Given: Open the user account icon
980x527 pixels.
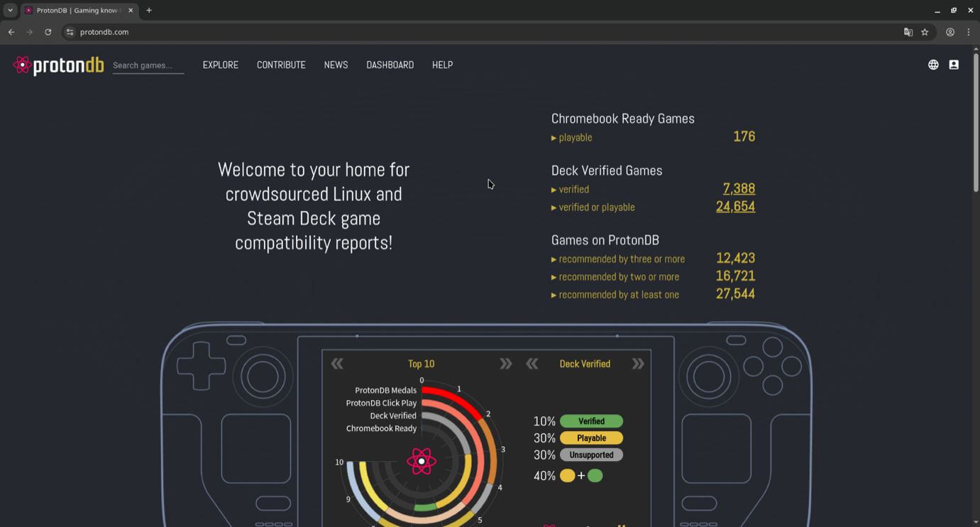Looking at the screenshot, I should click(954, 65).
